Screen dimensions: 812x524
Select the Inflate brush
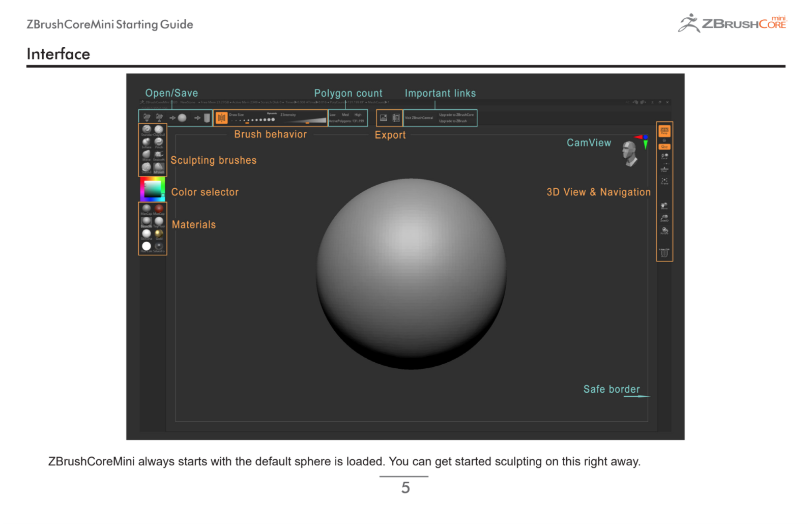click(x=147, y=142)
